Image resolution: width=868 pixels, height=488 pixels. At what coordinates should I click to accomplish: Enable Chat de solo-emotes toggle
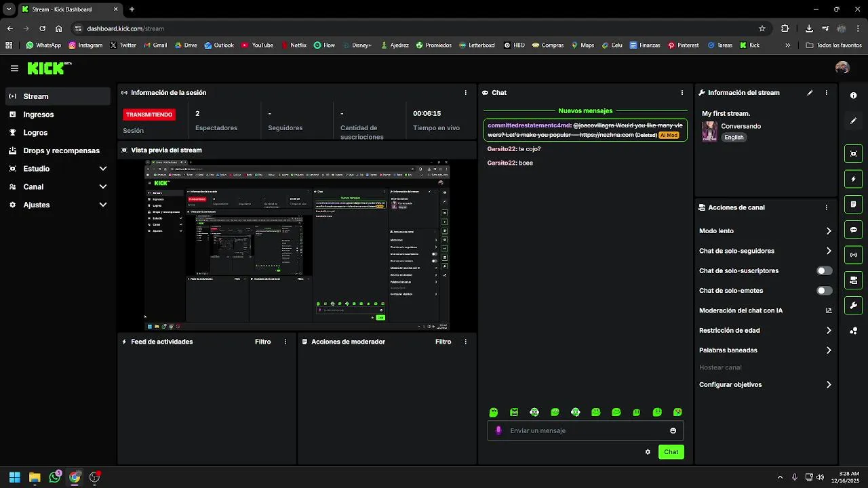click(x=824, y=291)
